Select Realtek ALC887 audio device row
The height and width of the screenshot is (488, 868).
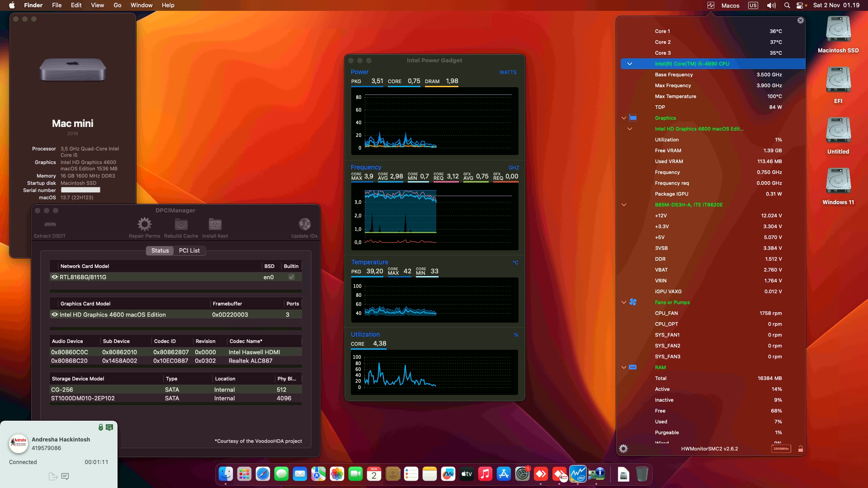pyautogui.click(x=175, y=361)
